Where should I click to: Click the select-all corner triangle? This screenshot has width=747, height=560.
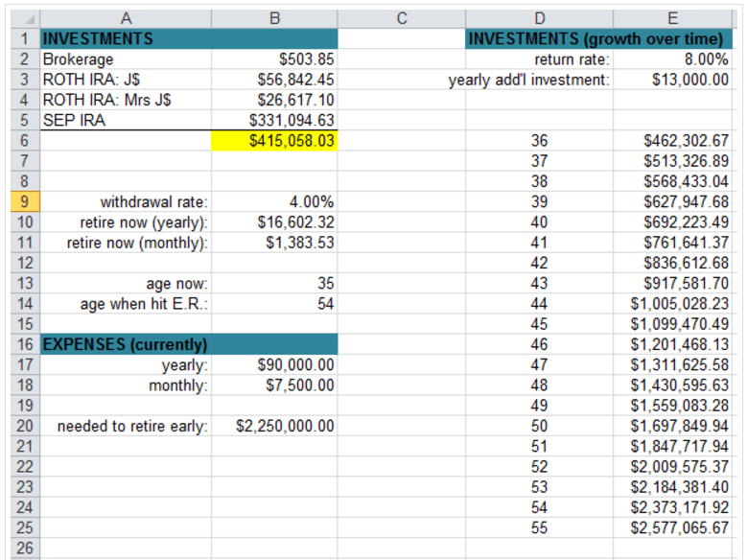[26, 18]
